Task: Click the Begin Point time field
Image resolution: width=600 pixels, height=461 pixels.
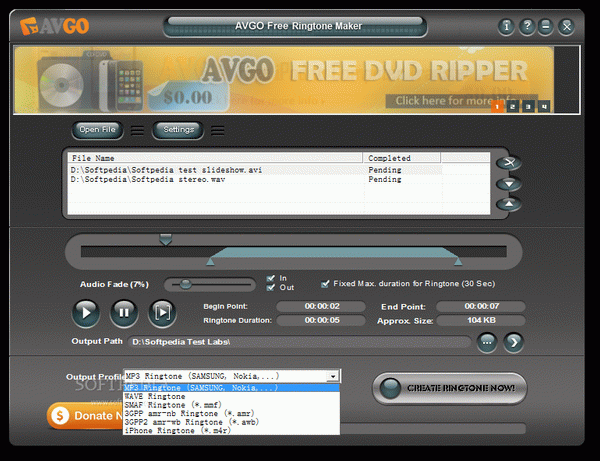Action: click(x=321, y=306)
